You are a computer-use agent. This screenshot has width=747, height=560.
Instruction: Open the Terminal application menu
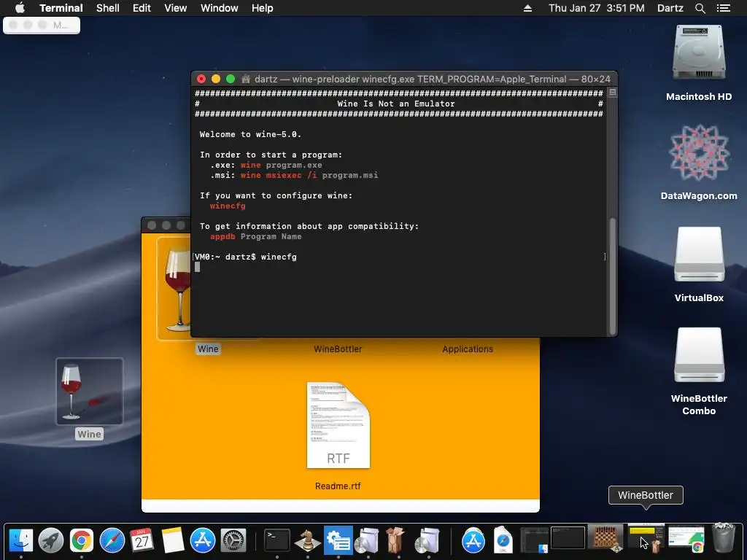pos(61,8)
